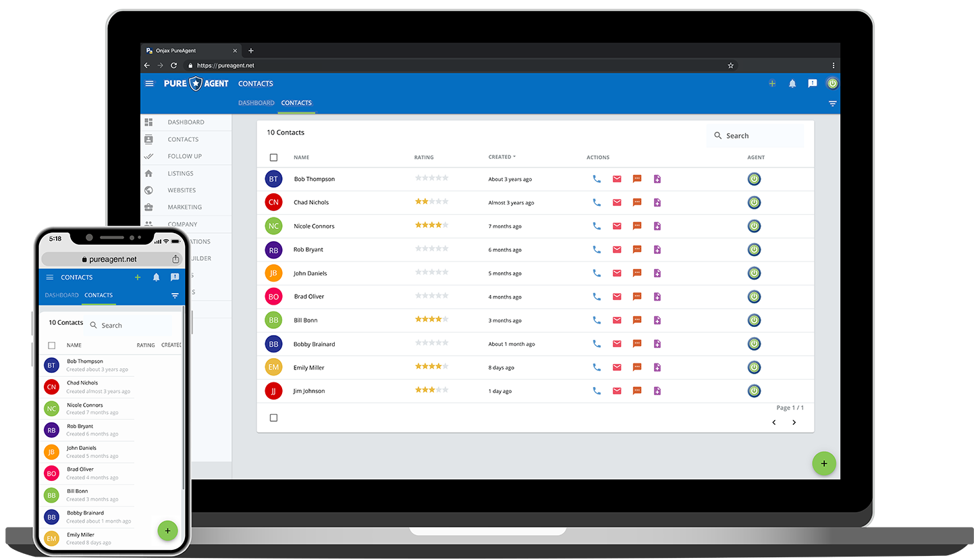Select the Onjax PureAgent browser tab
980x560 pixels.
pyautogui.click(x=192, y=51)
